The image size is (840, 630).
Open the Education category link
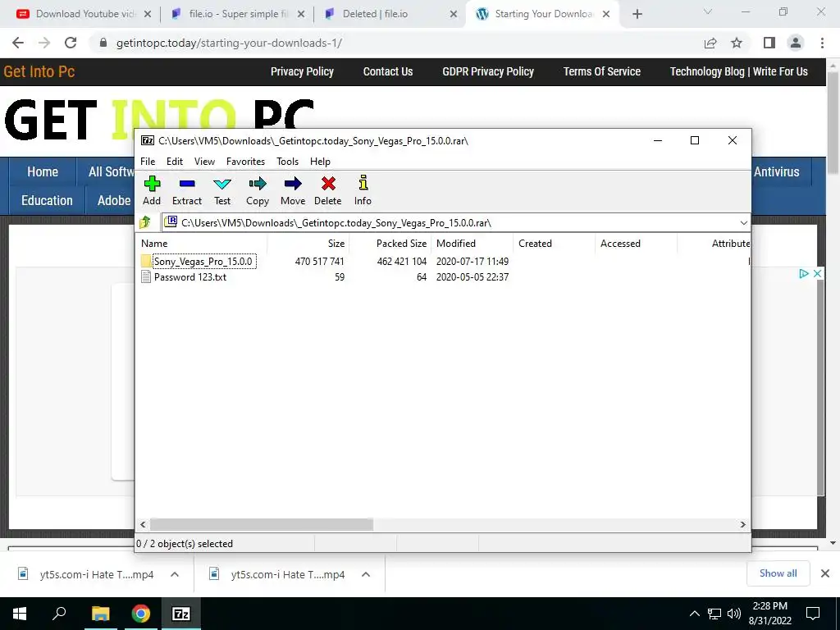(47, 200)
